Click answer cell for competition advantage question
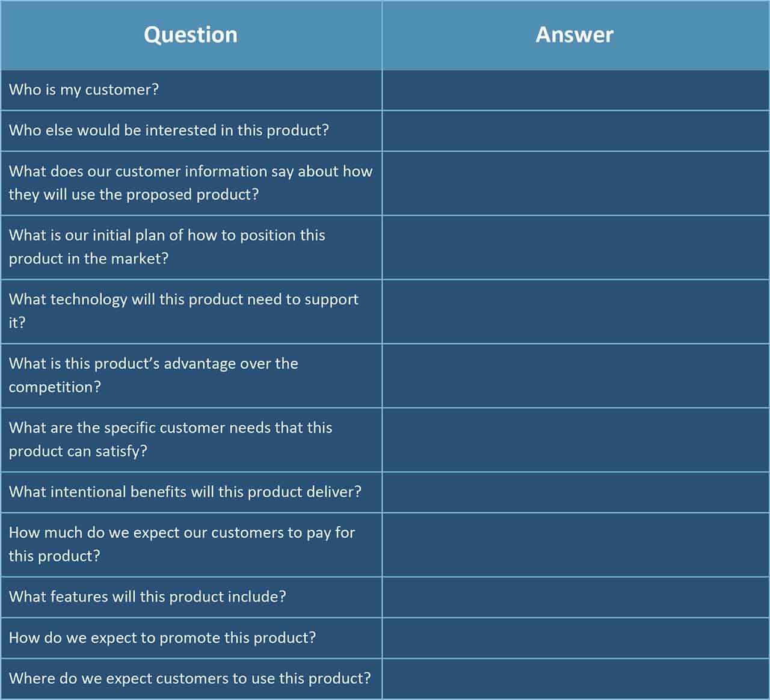Screen dimensions: 770x700 pyautogui.click(x=575, y=375)
